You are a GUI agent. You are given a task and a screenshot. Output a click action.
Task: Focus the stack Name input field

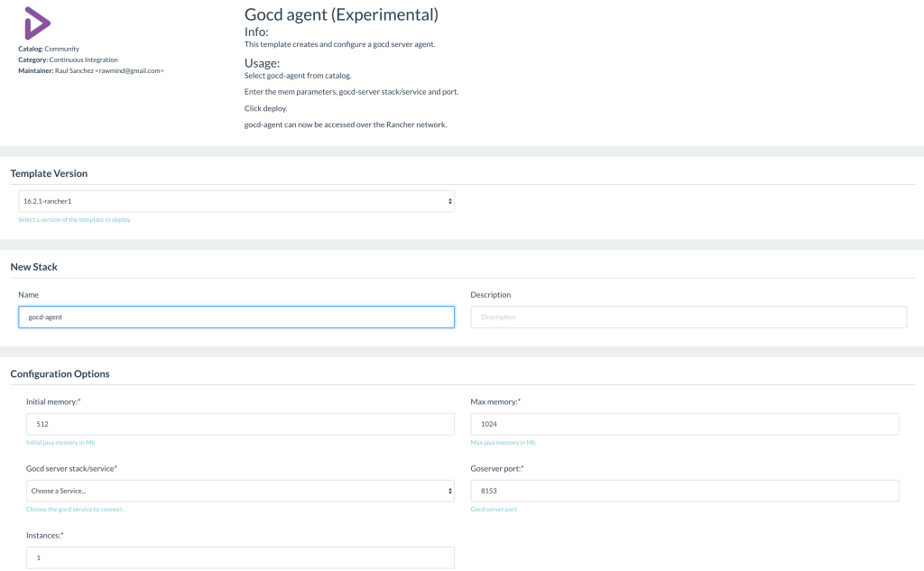click(236, 318)
